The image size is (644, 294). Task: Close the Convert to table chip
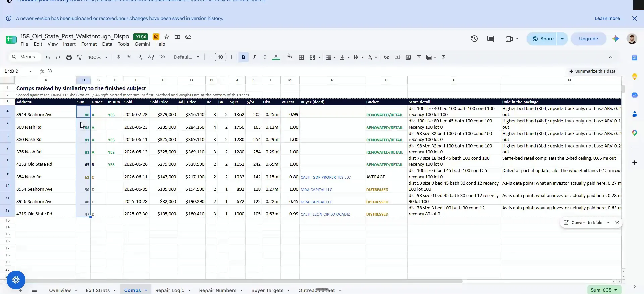[617, 223]
